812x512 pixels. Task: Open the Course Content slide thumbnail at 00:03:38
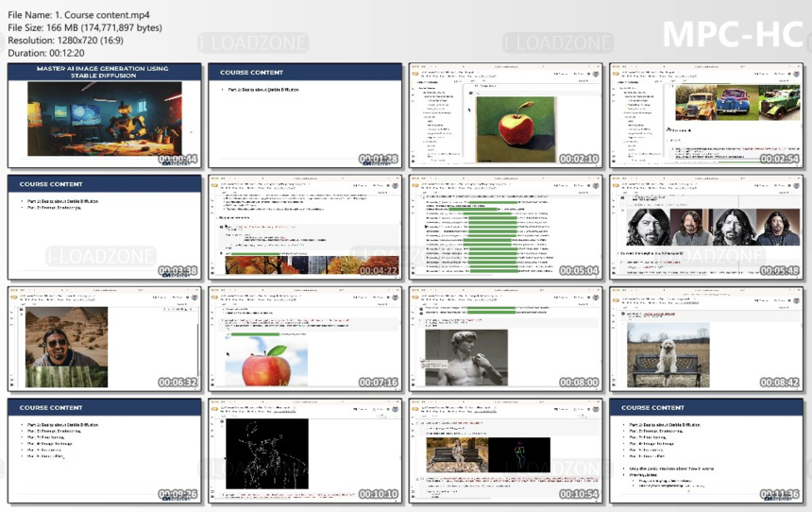pos(105,228)
